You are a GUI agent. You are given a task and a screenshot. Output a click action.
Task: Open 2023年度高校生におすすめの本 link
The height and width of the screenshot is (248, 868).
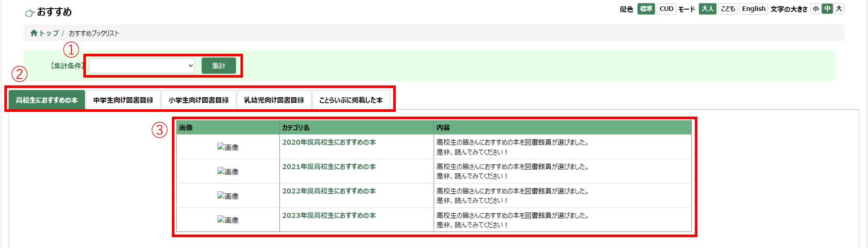coord(329,215)
